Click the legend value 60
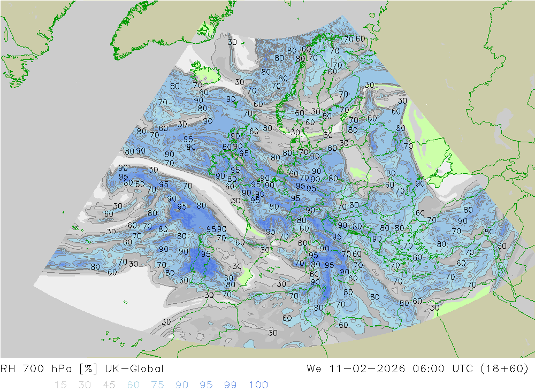Viewport: 535px width, 392px height. pos(133,385)
